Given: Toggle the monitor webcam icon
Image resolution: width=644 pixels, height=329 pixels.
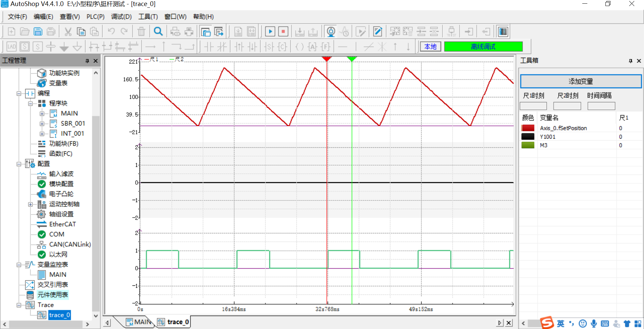Looking at the screenshot, I should tap(331, 32).
